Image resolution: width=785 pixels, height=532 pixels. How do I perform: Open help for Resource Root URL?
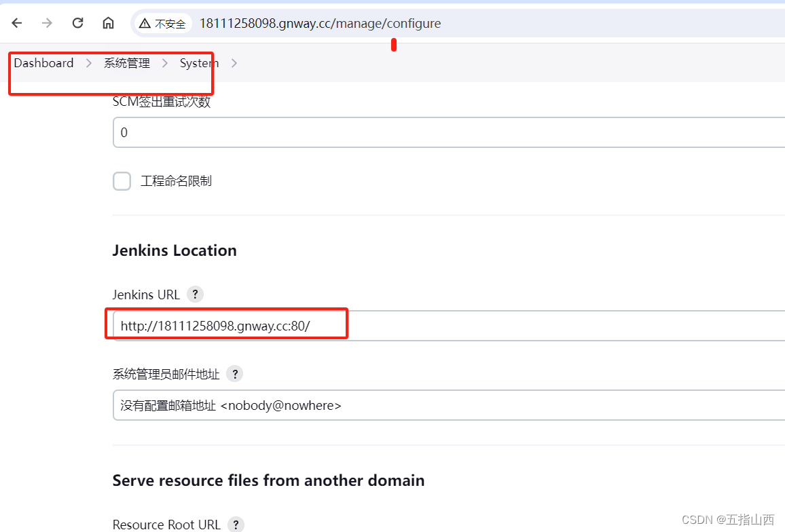pos(236,525)
